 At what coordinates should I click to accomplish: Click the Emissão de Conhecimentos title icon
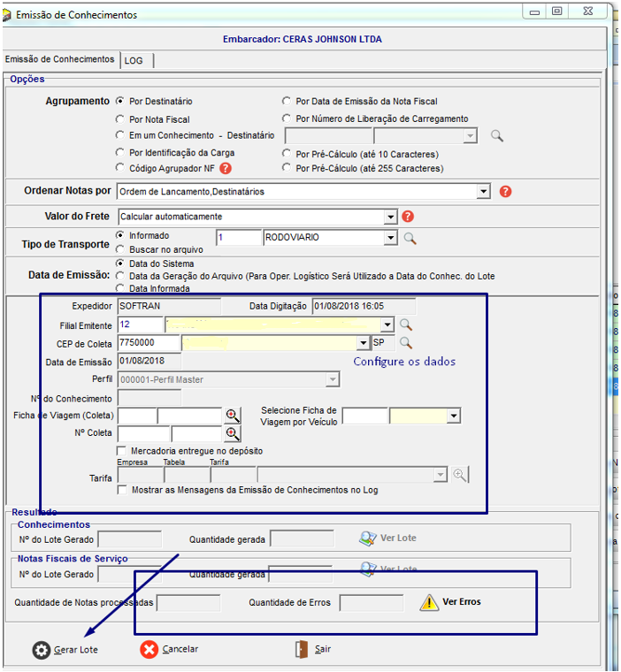point(6,15)
